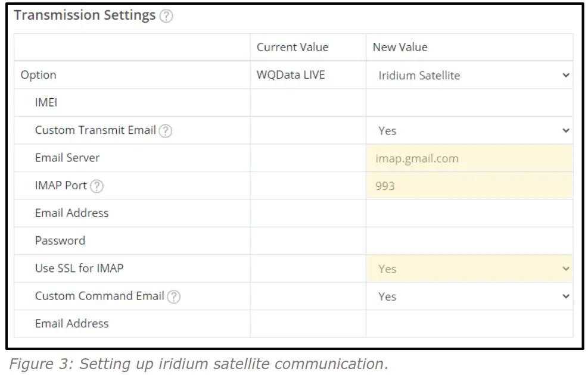Image resolution: width=588 pixels, height=375 pixels.
Task: Expand the Custom Command Email Yes dropdown
Action: [469, 296]
